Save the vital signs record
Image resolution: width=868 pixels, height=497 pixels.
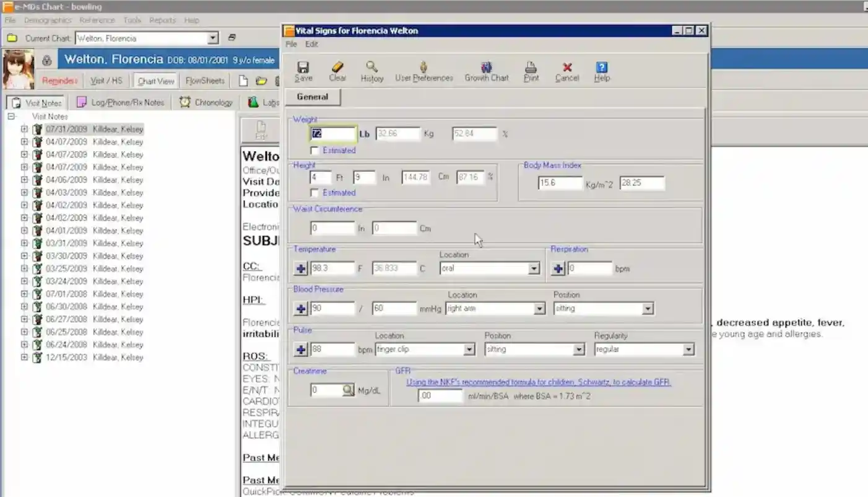303,70
